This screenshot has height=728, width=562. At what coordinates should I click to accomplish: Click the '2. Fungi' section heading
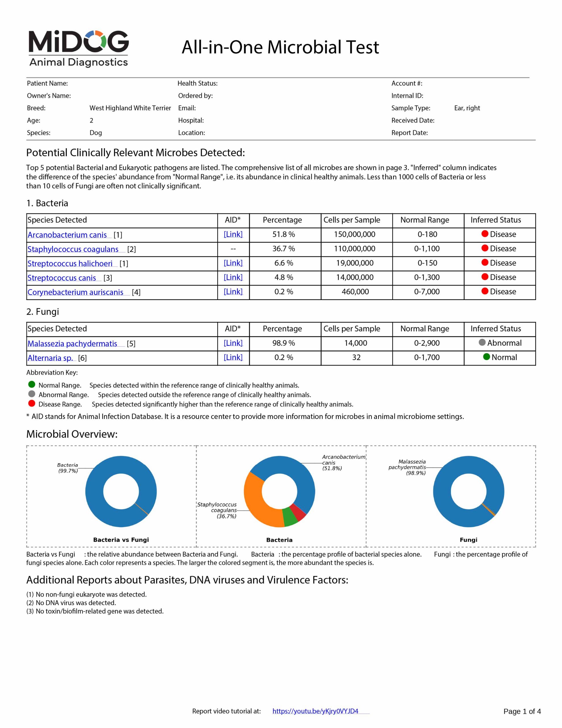click(43, 312)
